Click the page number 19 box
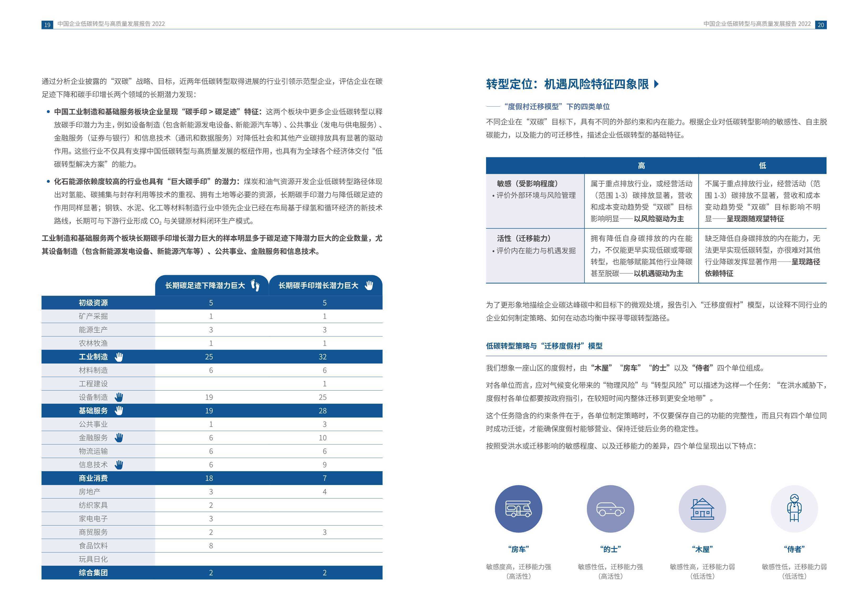The image size is (868, 614). tap(47, 25)
